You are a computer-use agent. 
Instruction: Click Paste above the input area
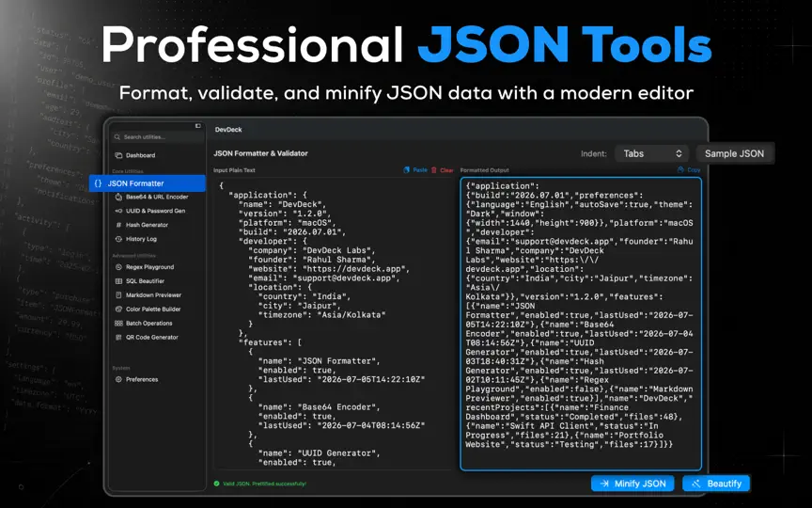click(x=415, y=170)
